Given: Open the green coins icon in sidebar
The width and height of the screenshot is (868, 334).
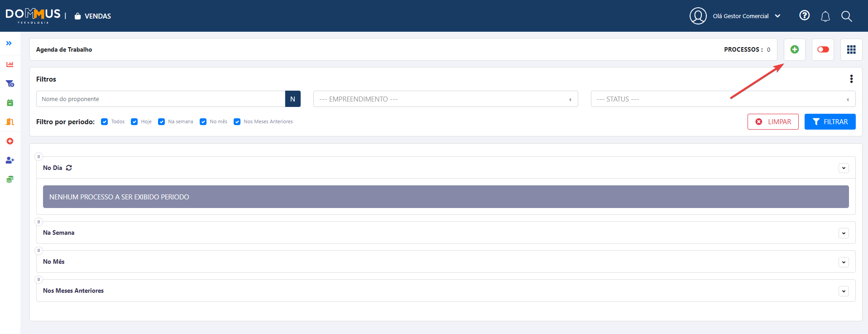Looking at the screenshot, I should pos(10,179).
